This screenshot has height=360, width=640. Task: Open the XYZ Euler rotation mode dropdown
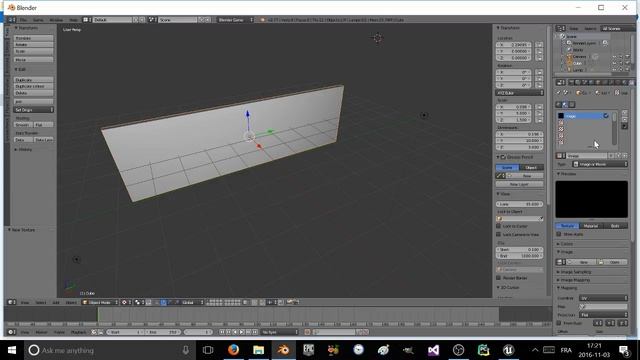[x=520, y=93]
